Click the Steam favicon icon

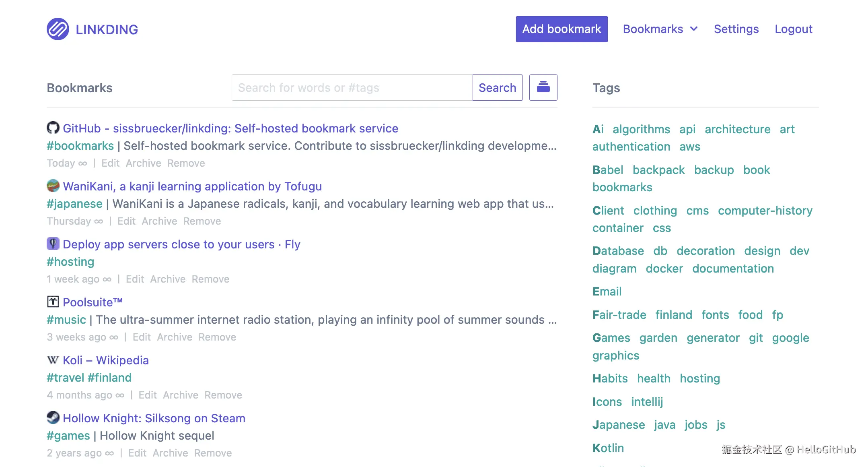[53, 418]
